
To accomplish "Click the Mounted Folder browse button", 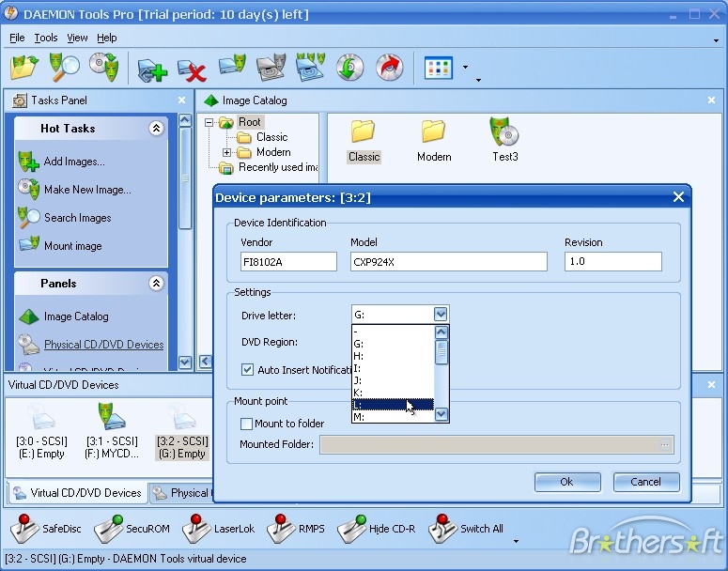I will 665,445.
